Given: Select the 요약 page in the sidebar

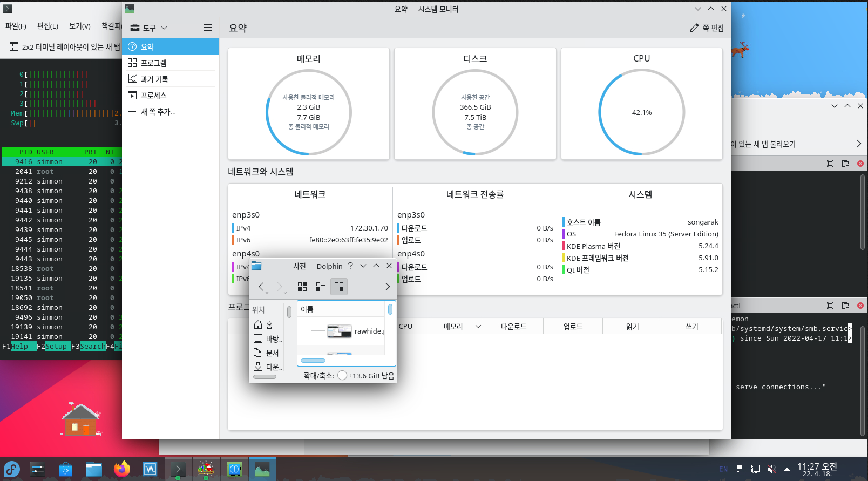Looking at the screenshot, I should [171, 46].
